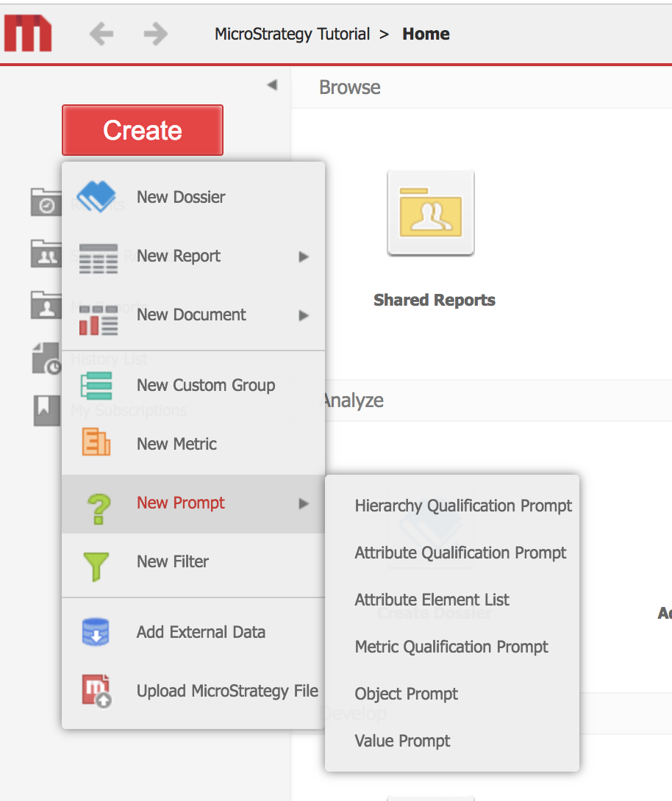Collapse the left sidebar panel arrow
Screen dimensions: 672x801
pos(272,85)
